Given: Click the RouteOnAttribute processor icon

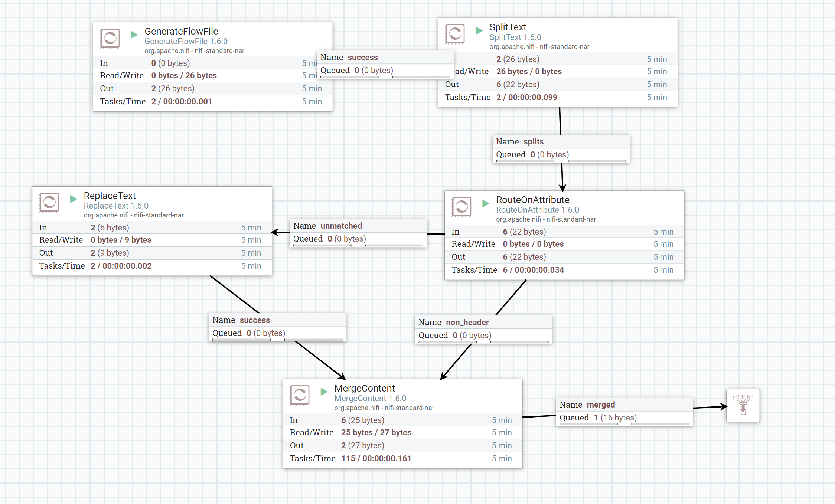Looking at the screenshot, I should click(x=461, y=207).
